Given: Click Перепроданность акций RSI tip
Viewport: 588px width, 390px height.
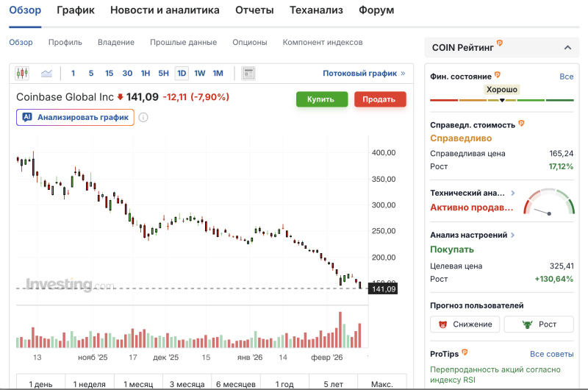Looking at the screenshot, I should point(495,375).
